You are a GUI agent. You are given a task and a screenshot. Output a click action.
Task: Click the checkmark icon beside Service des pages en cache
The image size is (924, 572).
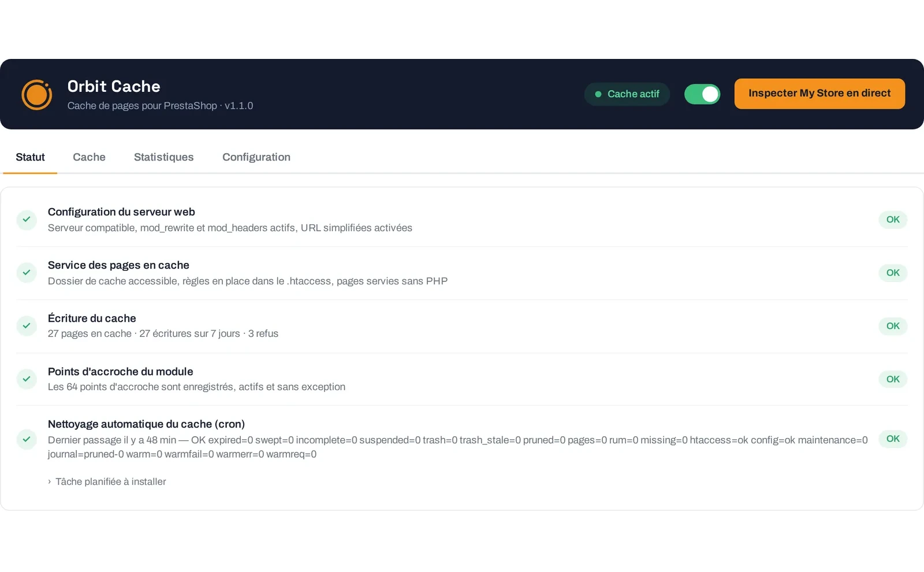point(27,273)
